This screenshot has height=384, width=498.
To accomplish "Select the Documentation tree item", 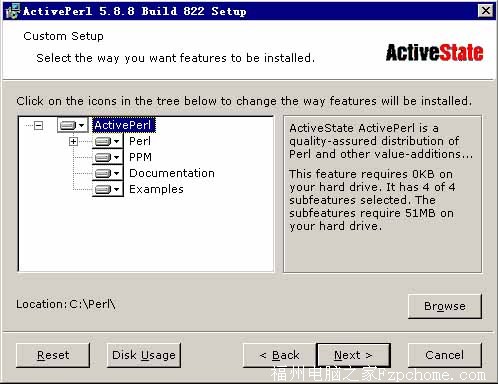I will (x=172, y=173).
